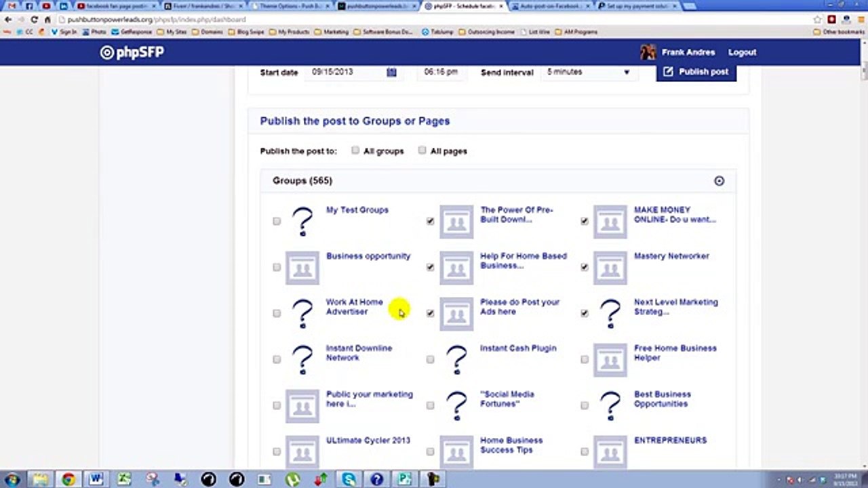Open the Gmail pinned tab
This screenshot has height=488, width=868.
click(x=11, y=6)
